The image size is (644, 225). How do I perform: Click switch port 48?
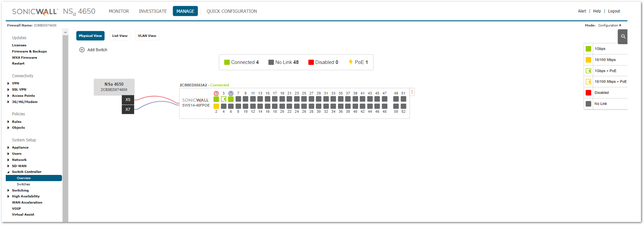[x=385, y=106]
